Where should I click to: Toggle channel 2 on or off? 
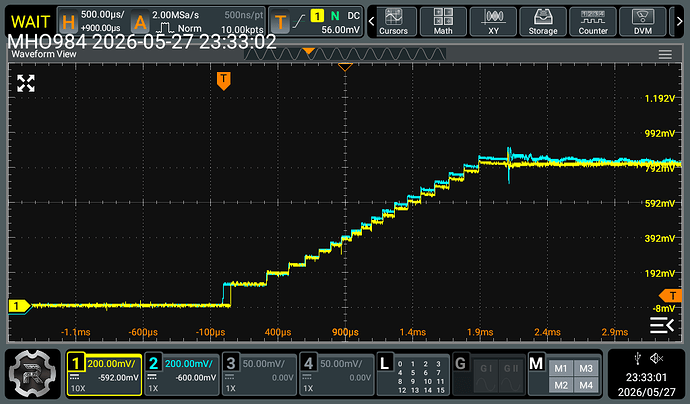(x=182, y=374)
